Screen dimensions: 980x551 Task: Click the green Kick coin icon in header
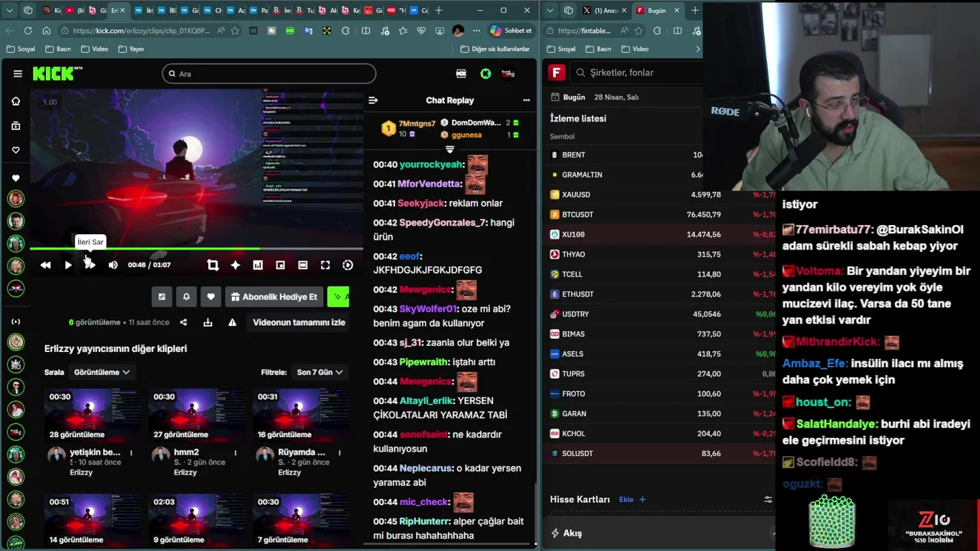click(x=485, y=73)
